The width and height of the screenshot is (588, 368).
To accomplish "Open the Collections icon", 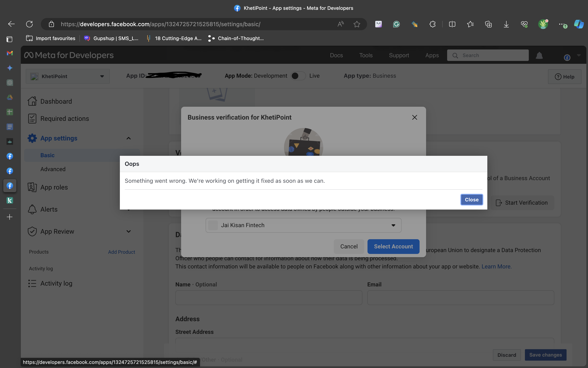I will pos(488,24).
